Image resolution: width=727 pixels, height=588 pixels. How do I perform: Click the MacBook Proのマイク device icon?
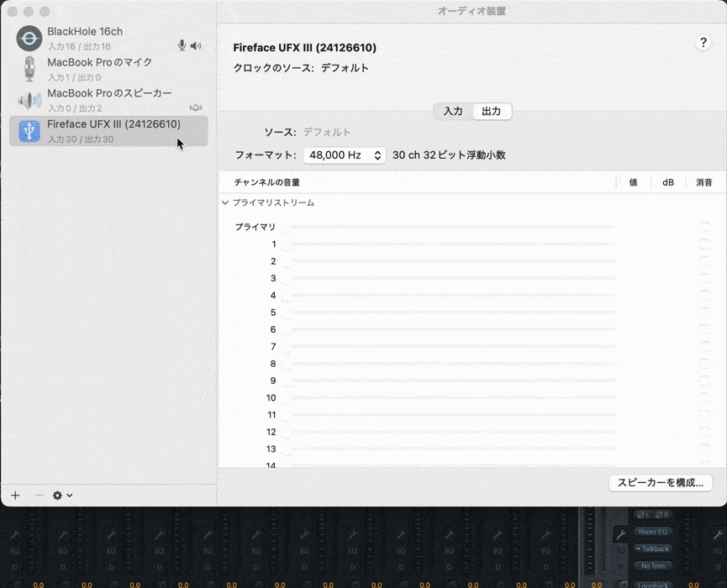coord(29,68)
